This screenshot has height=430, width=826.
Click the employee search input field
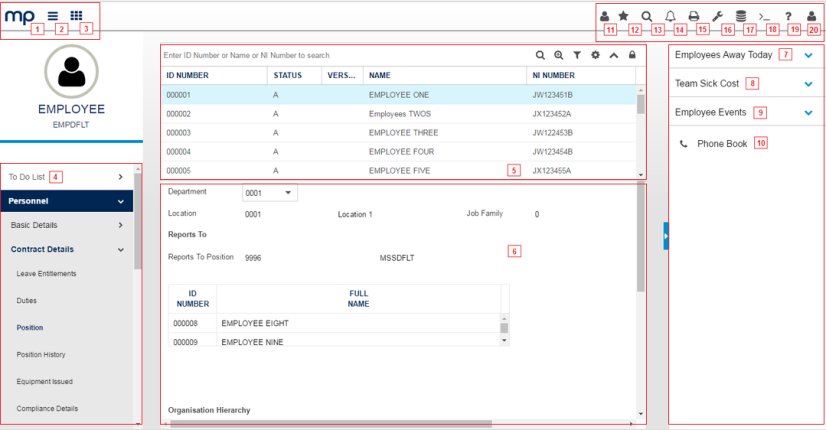point(340,56)
